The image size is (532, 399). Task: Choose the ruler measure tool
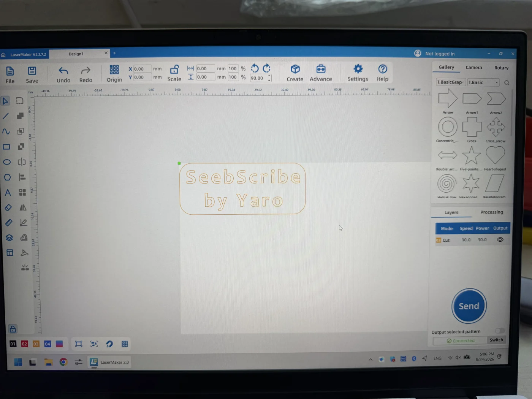(x=9, y=222)
